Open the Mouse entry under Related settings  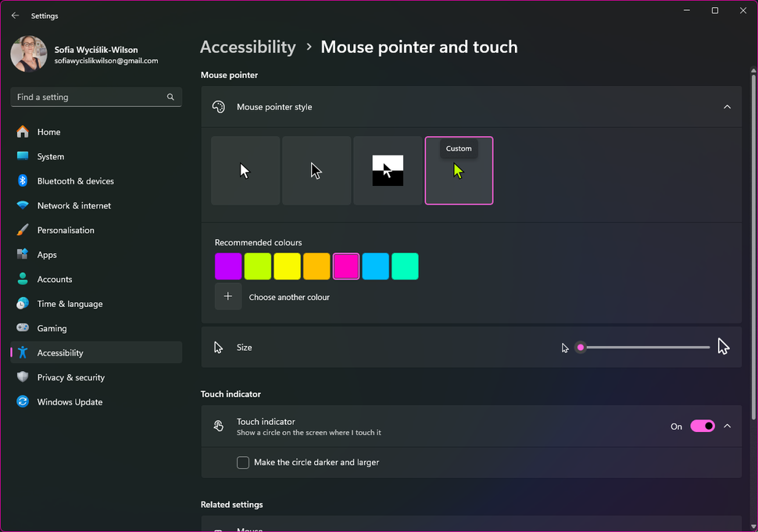pos(472,527)
